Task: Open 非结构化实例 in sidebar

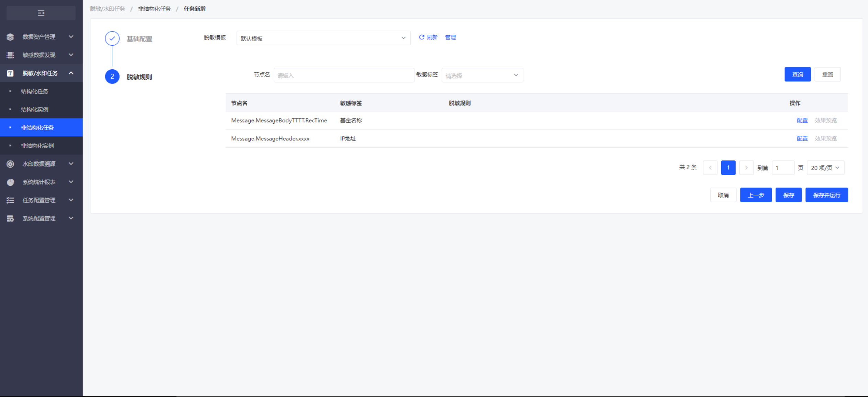Action: coord(41,146)
